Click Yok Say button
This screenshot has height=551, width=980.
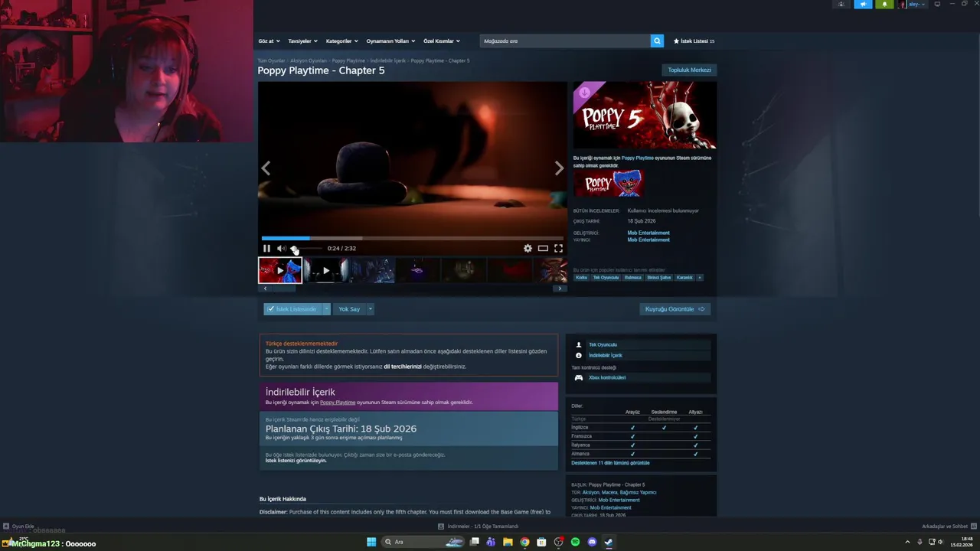coord(349,309)
